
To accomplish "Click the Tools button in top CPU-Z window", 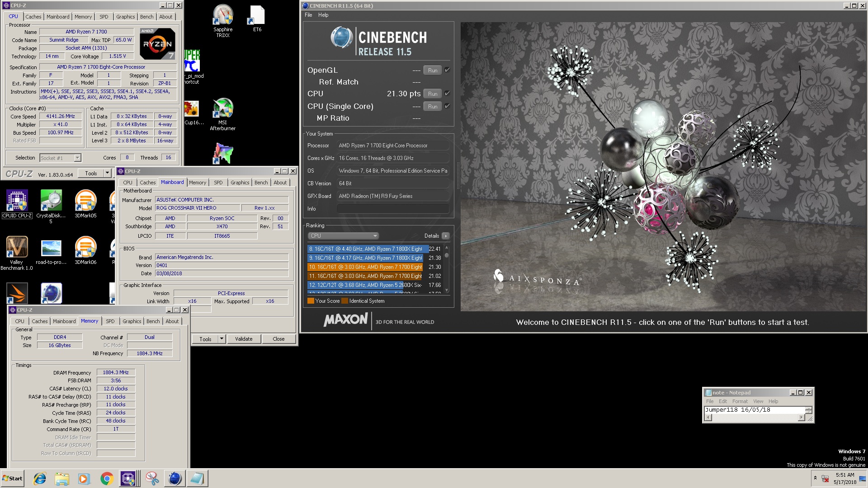I will point(91,174).
